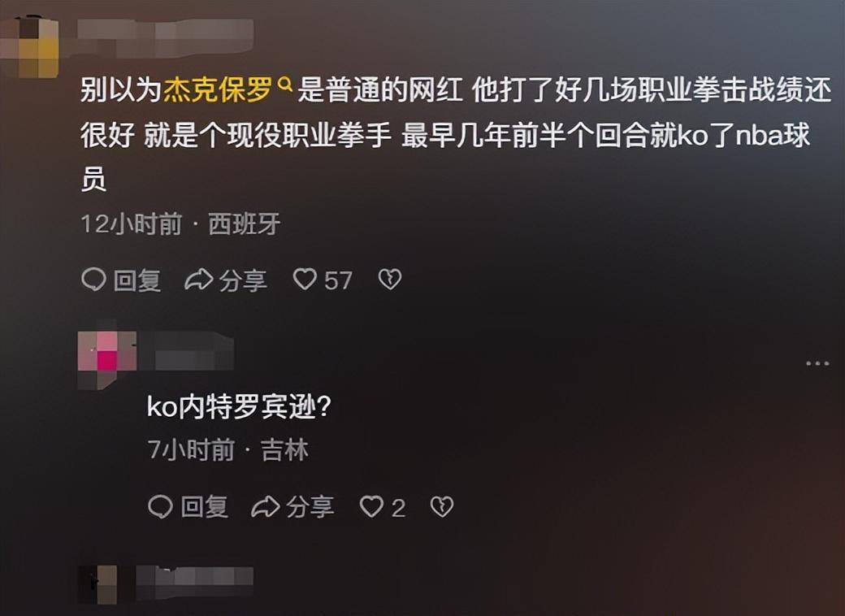Click the magnifier icon beside 杰克保罗
The width and height of the screenshot is (845, 616).
pyautogui.click(x=284, y=84)
